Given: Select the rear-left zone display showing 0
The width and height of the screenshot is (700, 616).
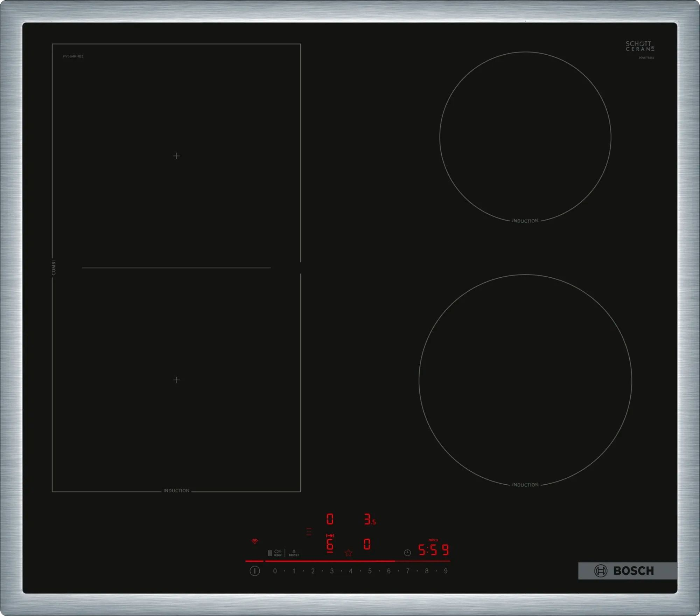Looking at the screenshot, I should (x=330, y=519).
